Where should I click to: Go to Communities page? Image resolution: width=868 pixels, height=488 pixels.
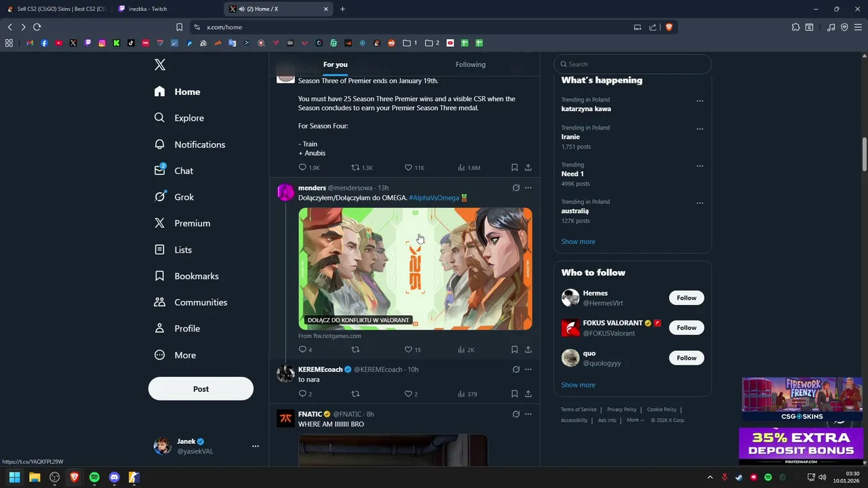pos(191,302)
